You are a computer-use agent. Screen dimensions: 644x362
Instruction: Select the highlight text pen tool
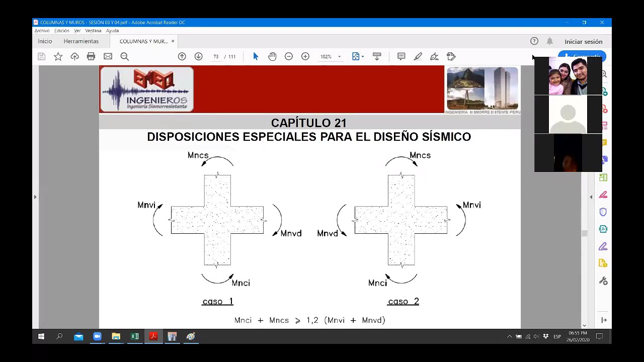pos(418,56)
